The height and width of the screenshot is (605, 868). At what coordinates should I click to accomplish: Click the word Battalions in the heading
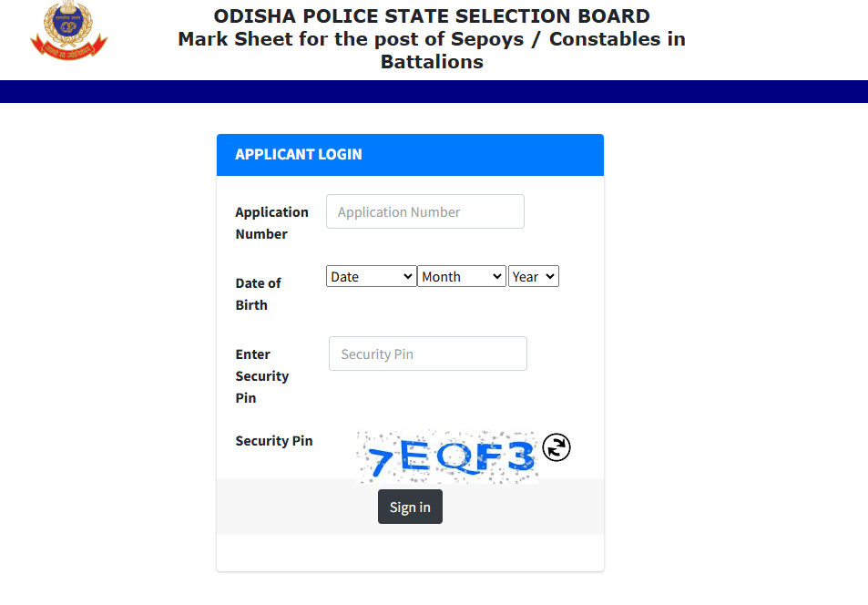[432, 62]
